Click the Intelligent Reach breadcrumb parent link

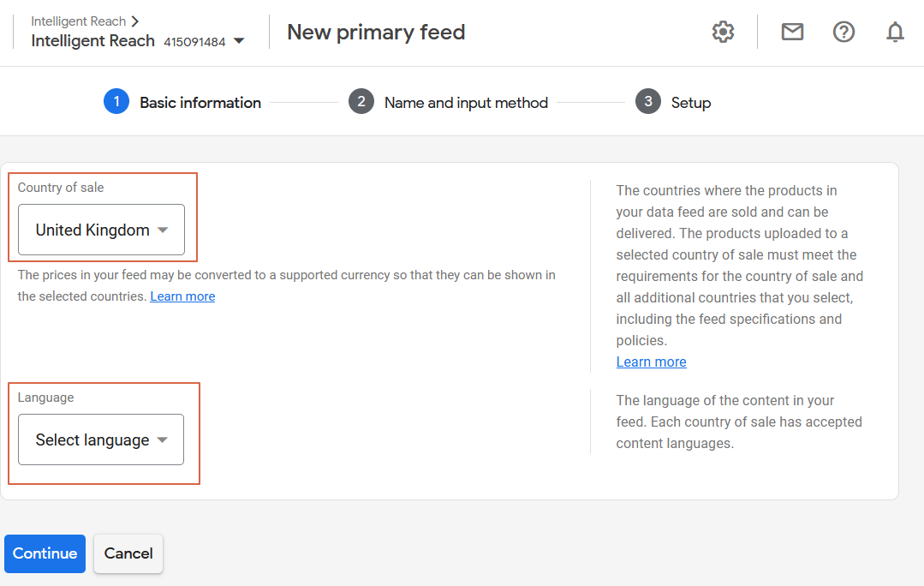click(79, 21)
